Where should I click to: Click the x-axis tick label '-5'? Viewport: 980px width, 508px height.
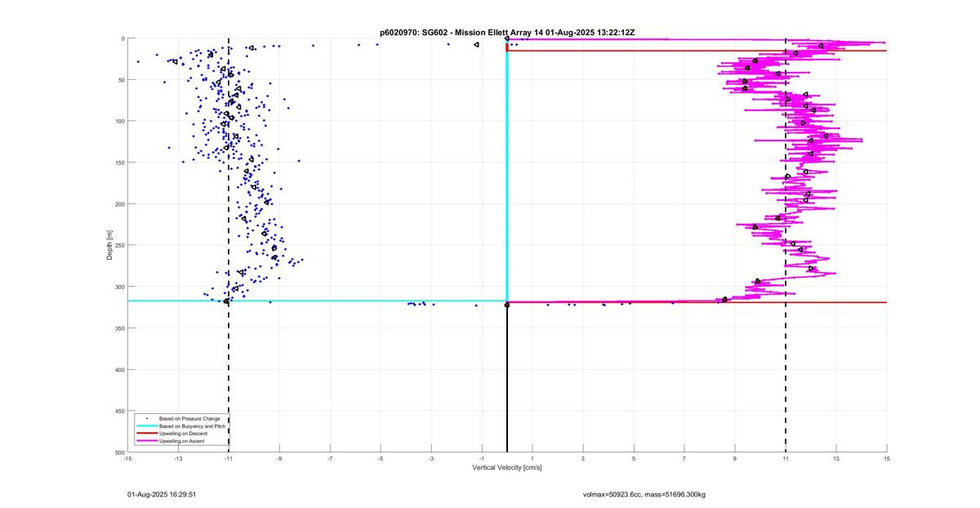tap(381, 459)
